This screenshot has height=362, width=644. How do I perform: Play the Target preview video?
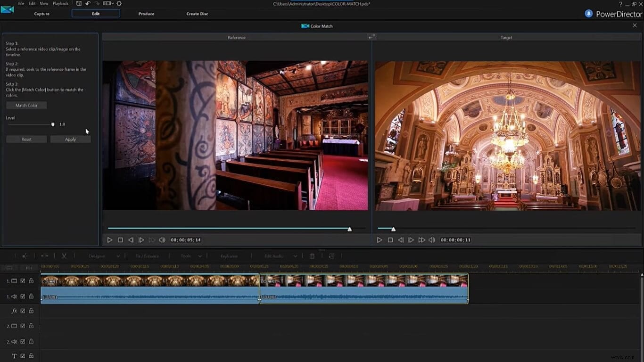click(380, 240)
